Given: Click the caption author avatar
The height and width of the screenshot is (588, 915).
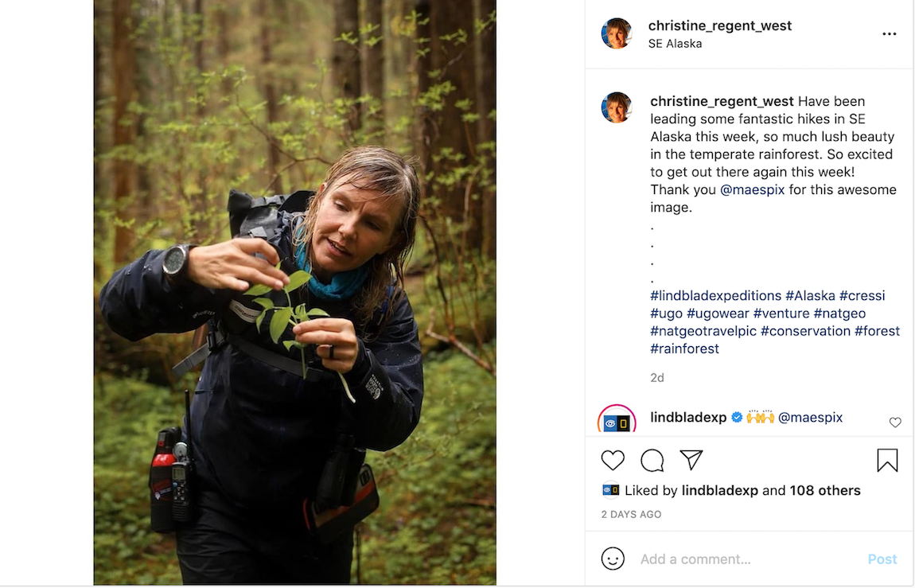Looking at the screenshot, I should coord(617,107).
